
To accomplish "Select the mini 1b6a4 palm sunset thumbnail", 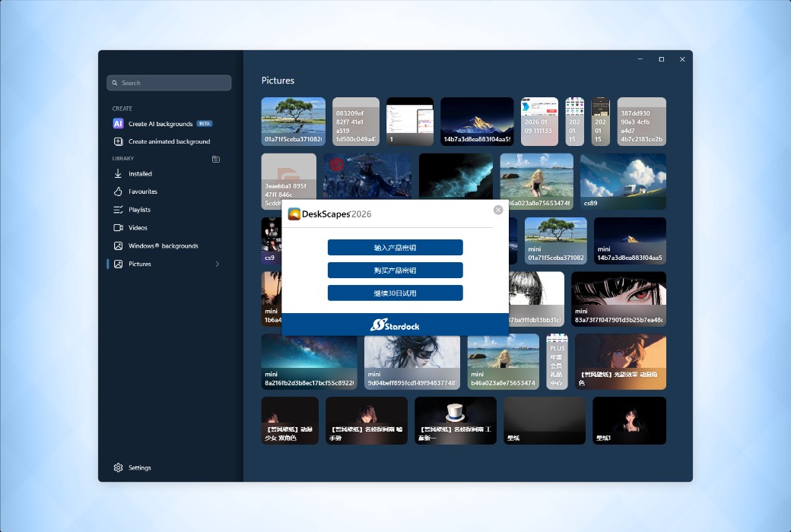I will (272, 299).
